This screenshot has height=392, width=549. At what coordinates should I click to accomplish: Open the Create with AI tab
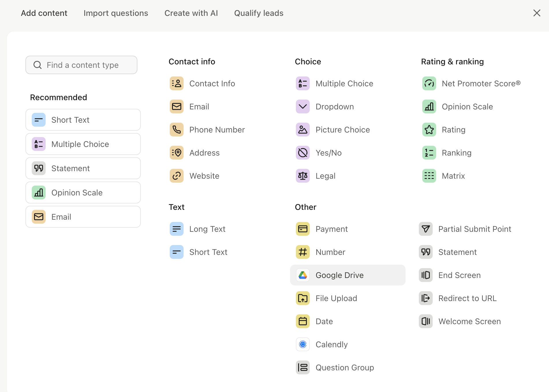pyautogui.click(x=191, y=13)
